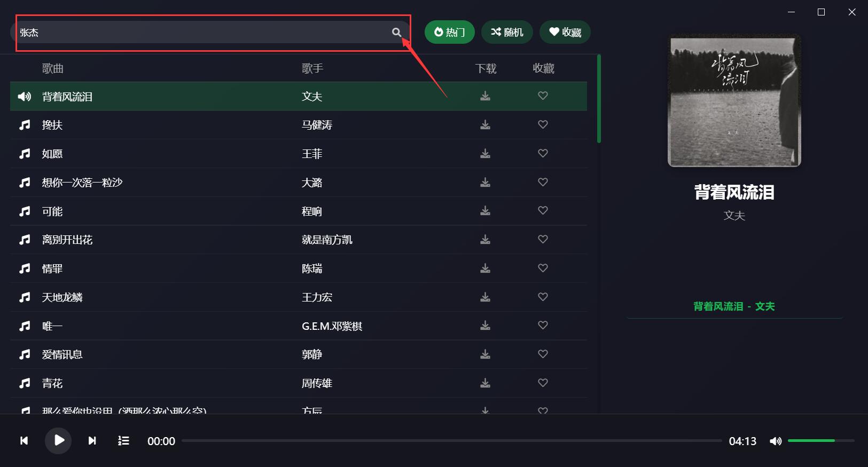
Task: Click the music note icon beside 唯一
Action: (x=24, y=326)
